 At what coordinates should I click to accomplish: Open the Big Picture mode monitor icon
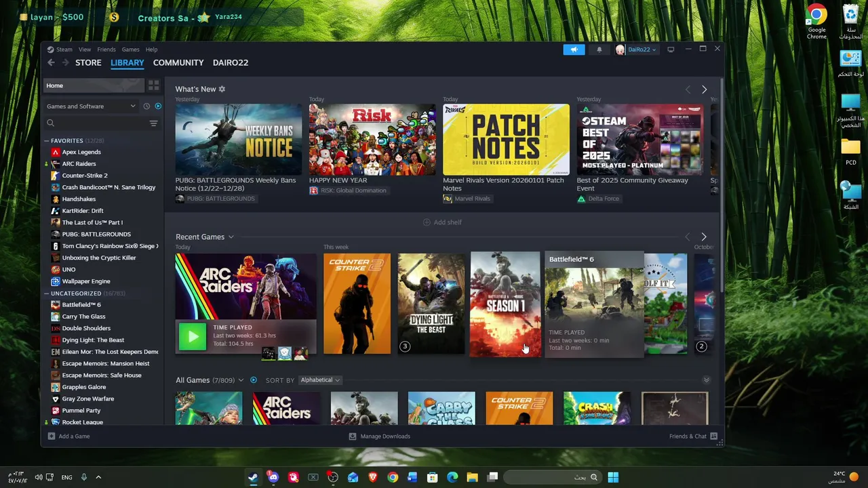(671, 49)
